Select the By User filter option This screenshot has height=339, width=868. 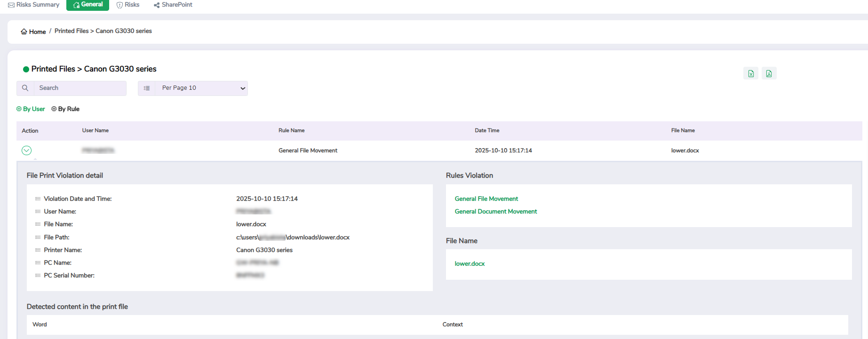point(31,109)
